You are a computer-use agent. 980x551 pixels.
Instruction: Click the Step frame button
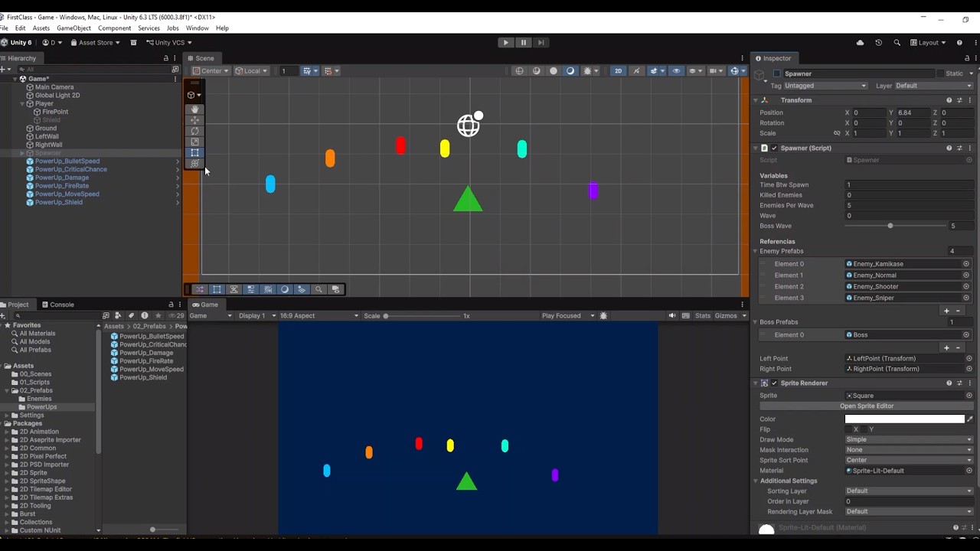click(541, 43)
